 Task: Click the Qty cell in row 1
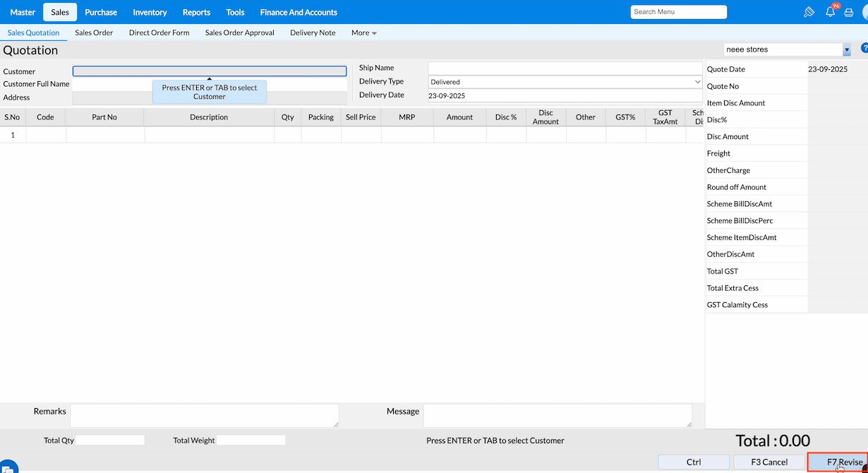point(287,135)
